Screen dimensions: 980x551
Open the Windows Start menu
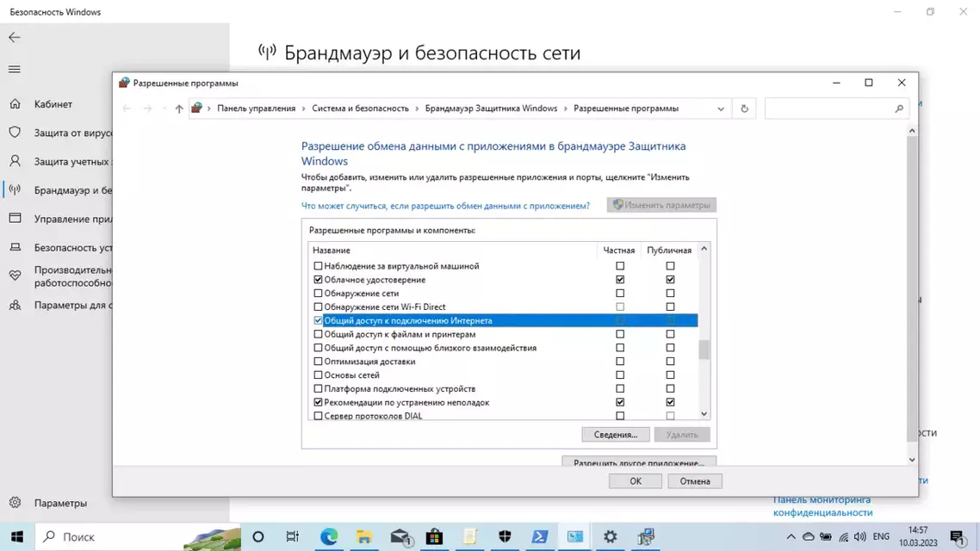pos(17,536)
